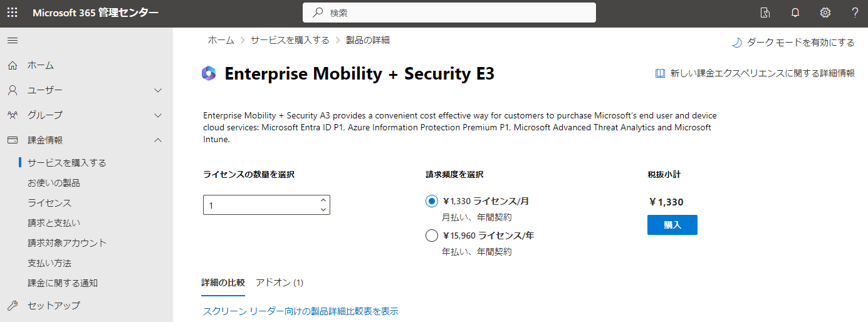868x322 pixels.
Task: Click the セットアップ wrench icon
Action: (13, 306)
